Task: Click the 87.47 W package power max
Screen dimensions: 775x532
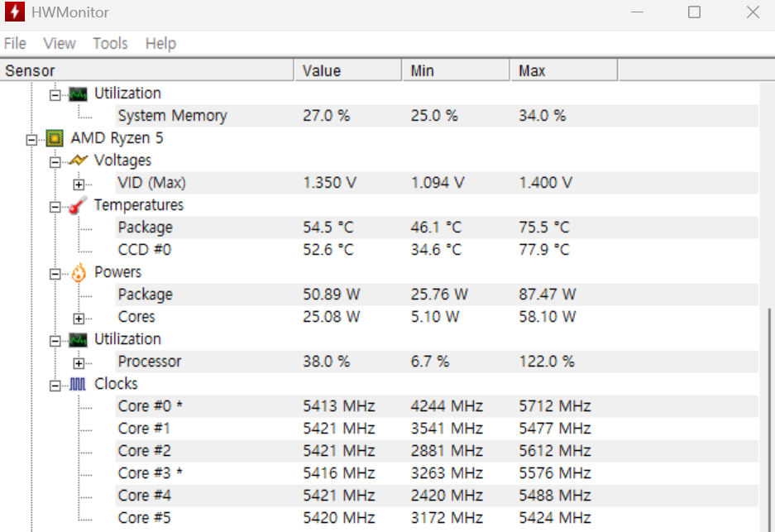Action: (548, 295)
